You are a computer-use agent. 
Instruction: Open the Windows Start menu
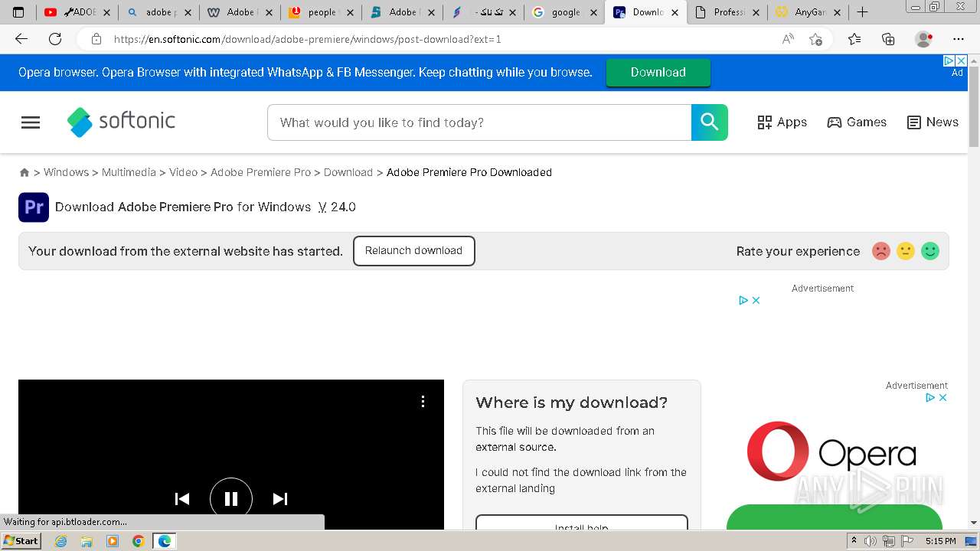click(x=21, y=541)
